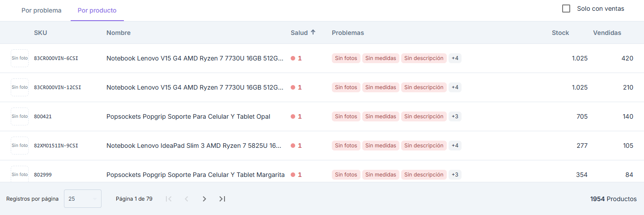
Task: Click Sin fotos tag on 83CR000VIN-6CSI row
Action: coord(346,58)
